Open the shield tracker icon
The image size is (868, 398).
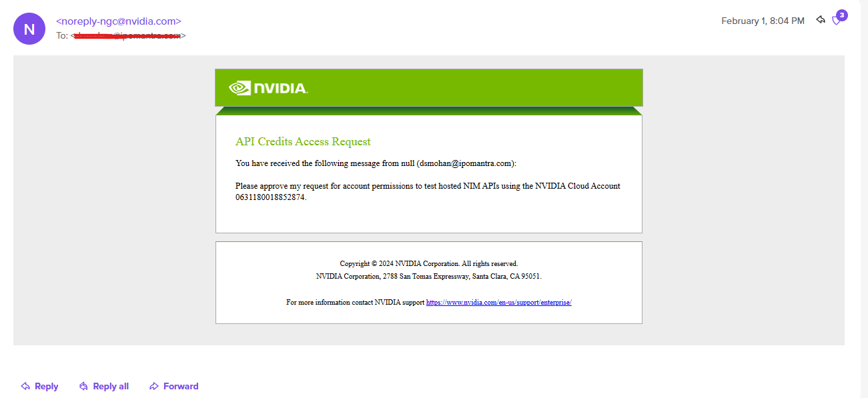point(836,22)
